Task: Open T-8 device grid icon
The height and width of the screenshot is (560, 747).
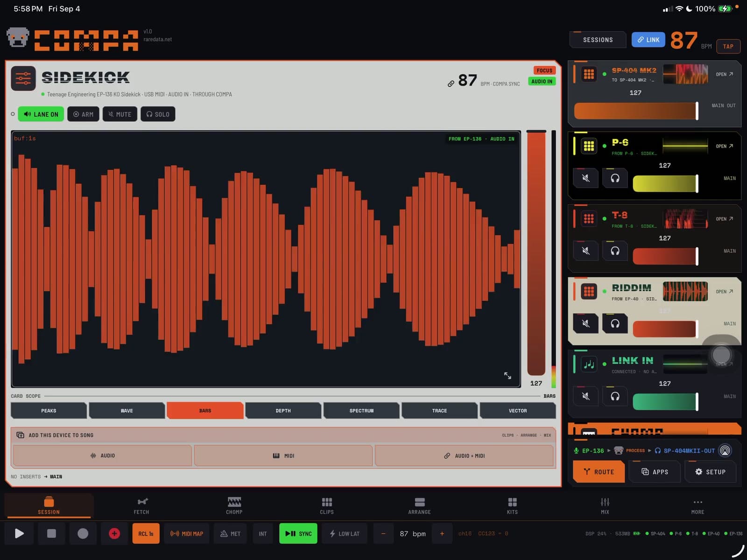Action: (589, 219)
